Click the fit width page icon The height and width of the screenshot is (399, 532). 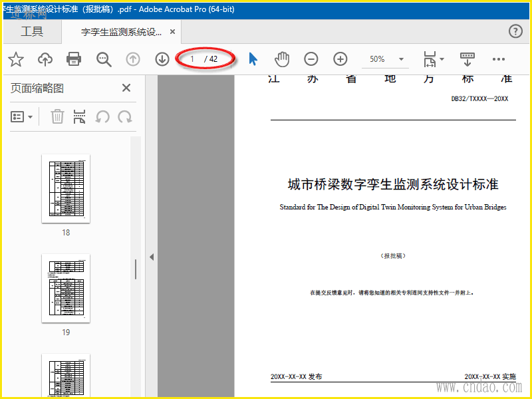[430, 59]
